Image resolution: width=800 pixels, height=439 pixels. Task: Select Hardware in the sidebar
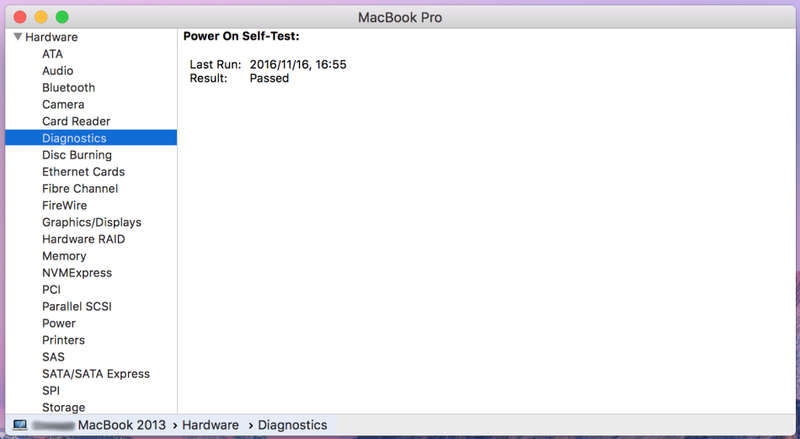[52, 37]
